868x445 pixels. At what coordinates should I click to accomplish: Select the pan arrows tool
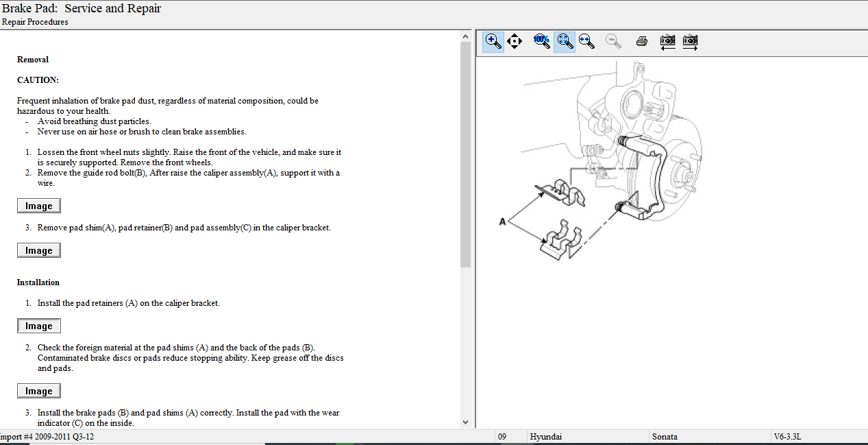tap(514, 41)
